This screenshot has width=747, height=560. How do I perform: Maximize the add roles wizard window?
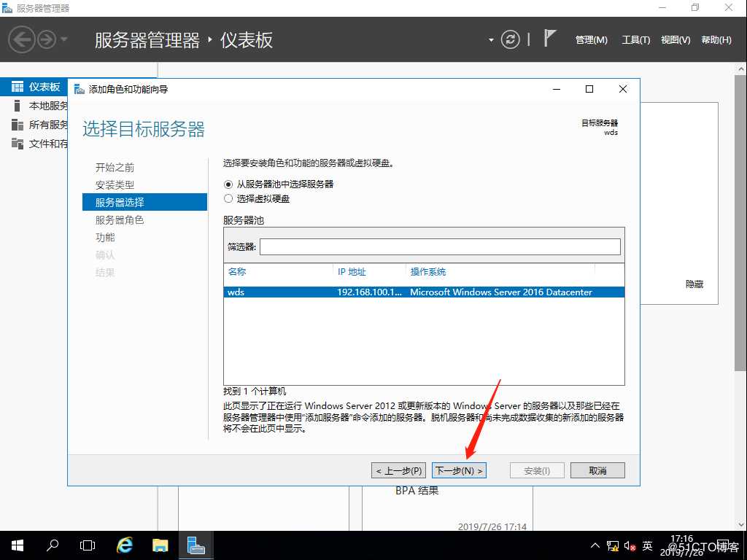pos(589,89)
